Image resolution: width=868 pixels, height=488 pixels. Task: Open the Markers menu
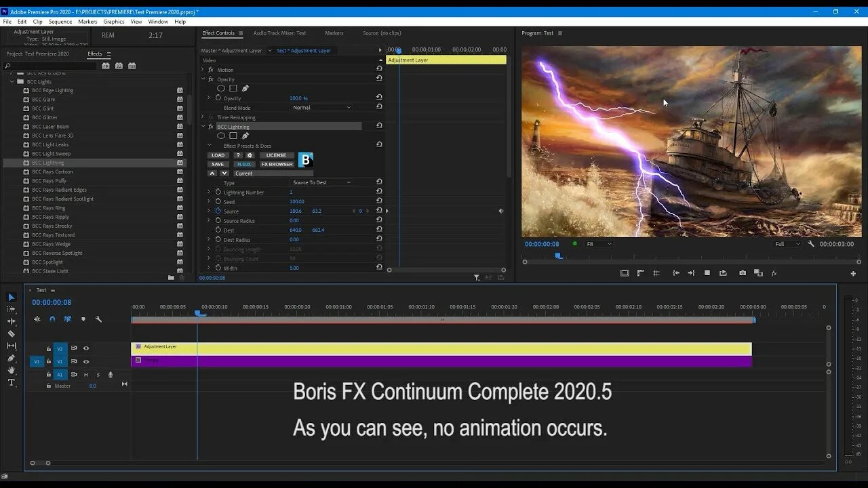click(87, 22)
